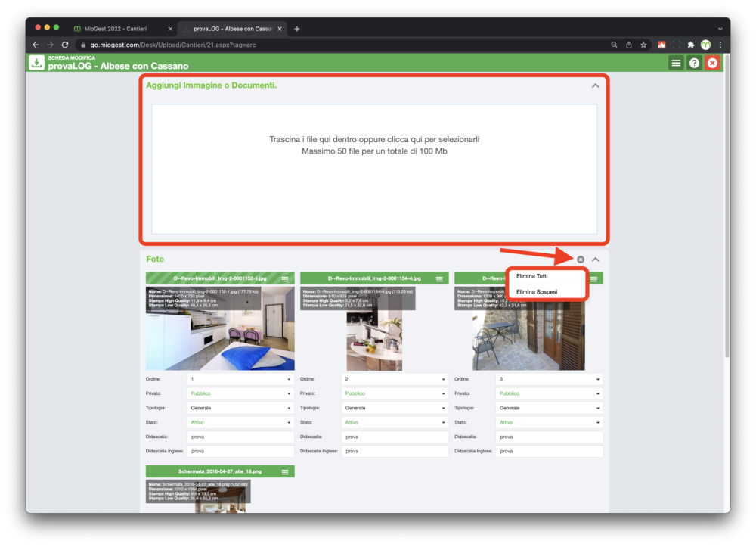Viewport: 756px width, 547px height.
Task: Reload the current page
Action: click(x=65, y=45)
